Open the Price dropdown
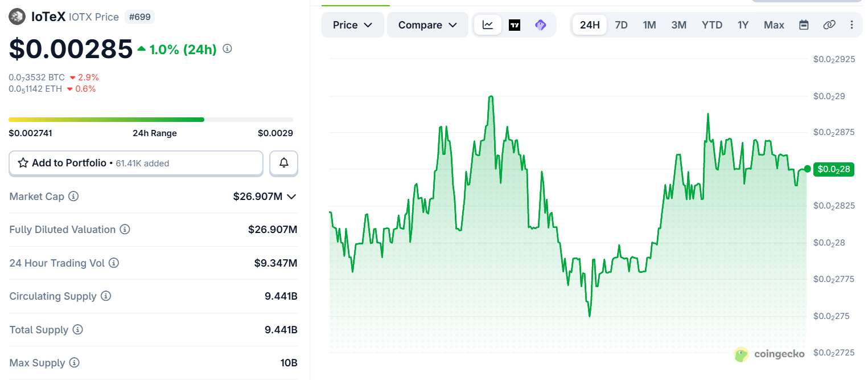868x380 pixels. pyautogui.click(x=353, y=25)
